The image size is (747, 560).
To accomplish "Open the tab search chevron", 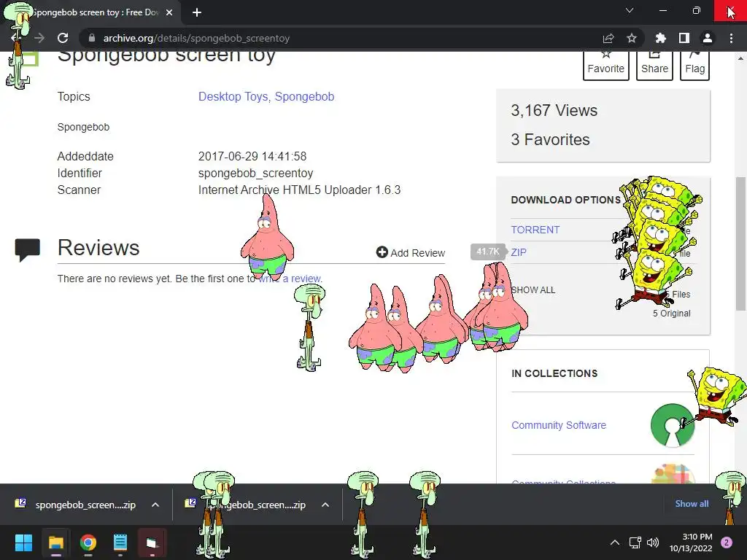I will pos(630,10).
